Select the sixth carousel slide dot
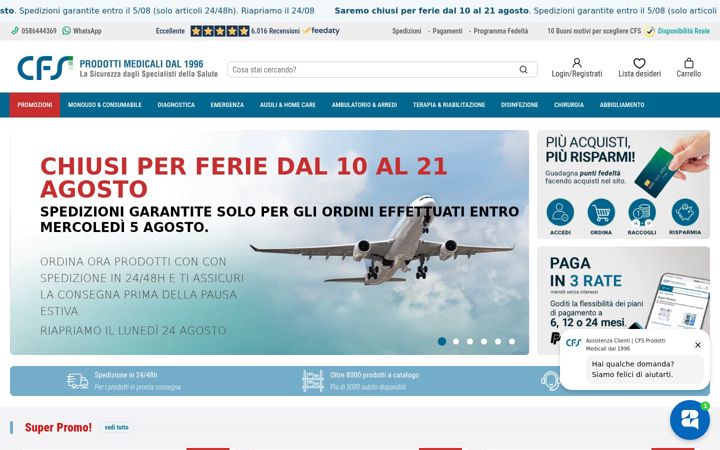Screen dimensions: 720x450 512,341
